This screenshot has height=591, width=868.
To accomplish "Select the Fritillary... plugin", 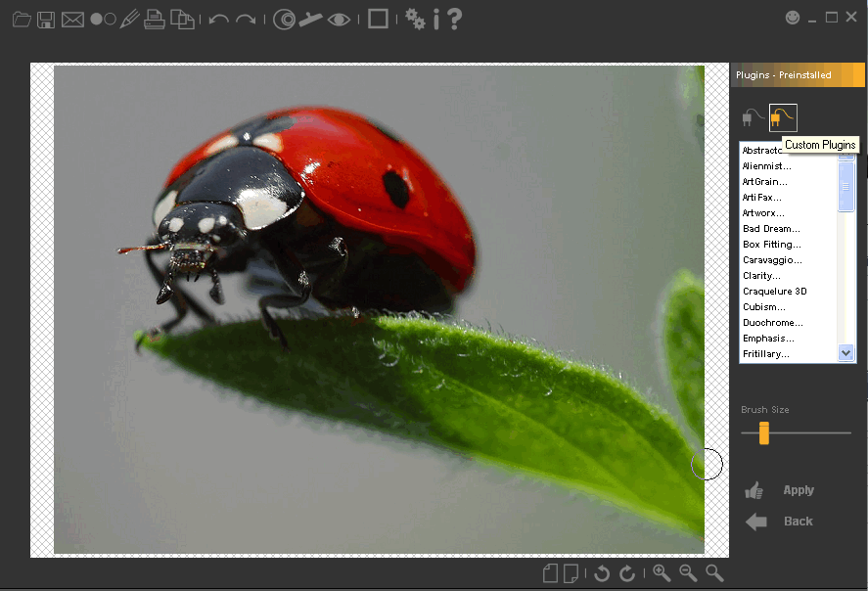I will click(766, 353).
